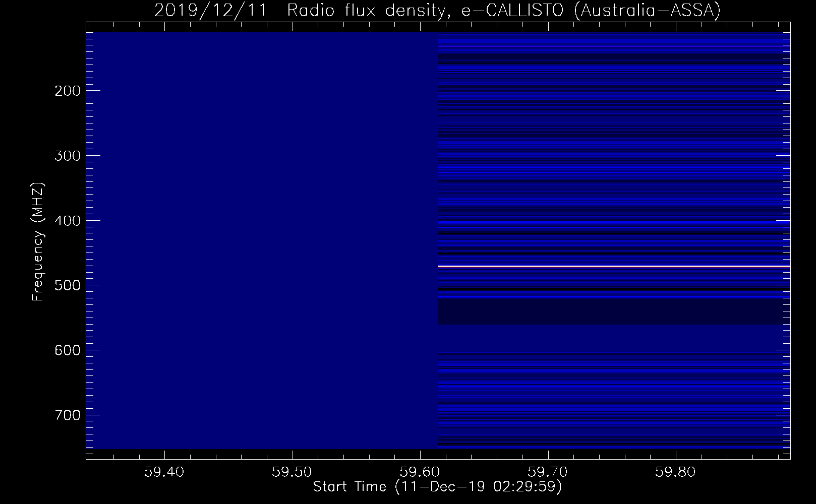
Task: Click the 700 frequency tick label
Action: [67, 415]
